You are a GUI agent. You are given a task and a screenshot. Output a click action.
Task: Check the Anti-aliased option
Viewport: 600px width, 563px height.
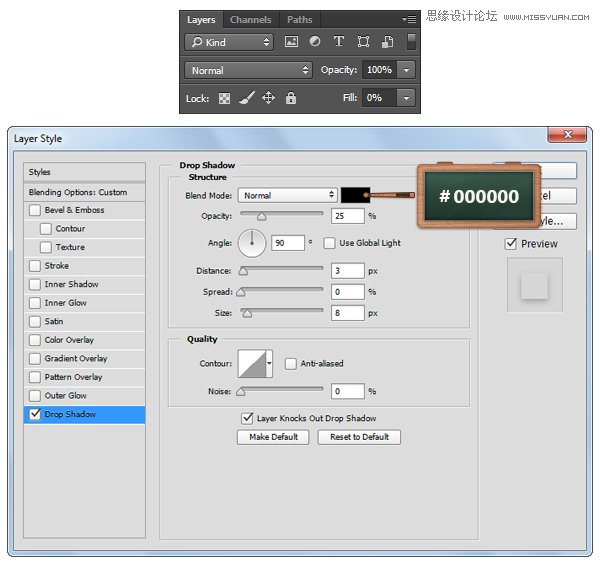pyautogui.click(x=291, y=364)
